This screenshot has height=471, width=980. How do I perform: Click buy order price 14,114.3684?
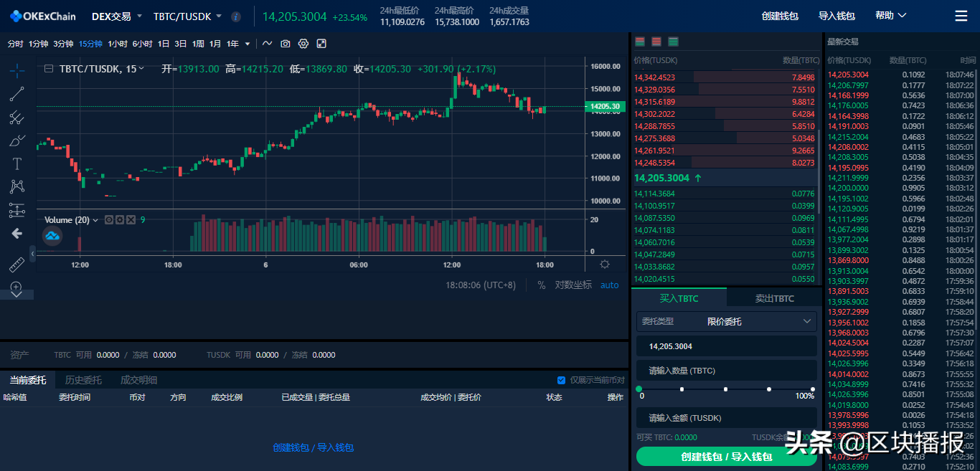(x=654, y=194)
